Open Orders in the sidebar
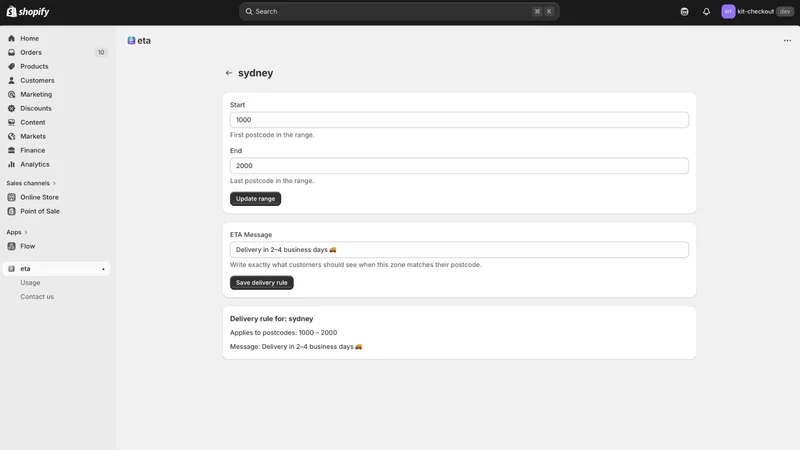This screenshot has height=450, width=800. pyautogui.click(x=31, y=53)
